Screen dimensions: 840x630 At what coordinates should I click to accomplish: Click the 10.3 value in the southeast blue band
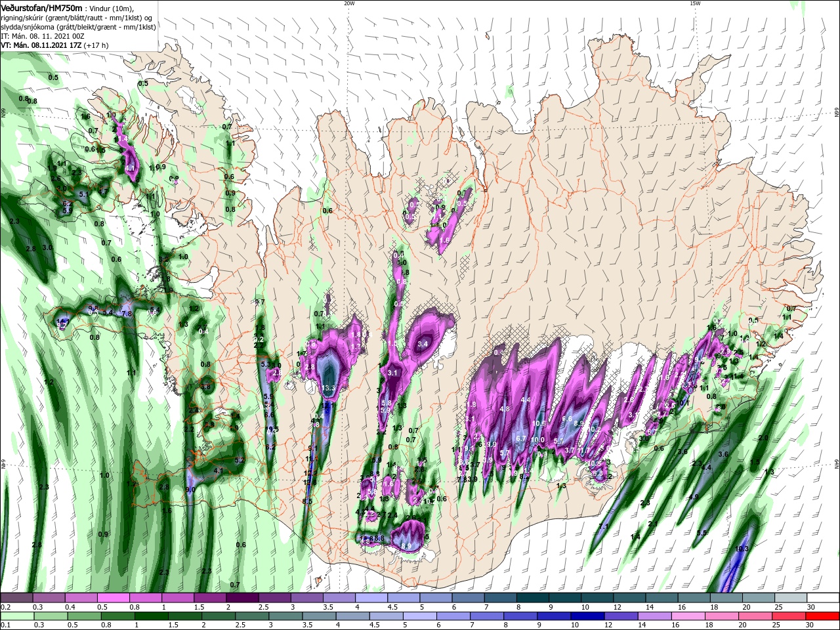742,549
